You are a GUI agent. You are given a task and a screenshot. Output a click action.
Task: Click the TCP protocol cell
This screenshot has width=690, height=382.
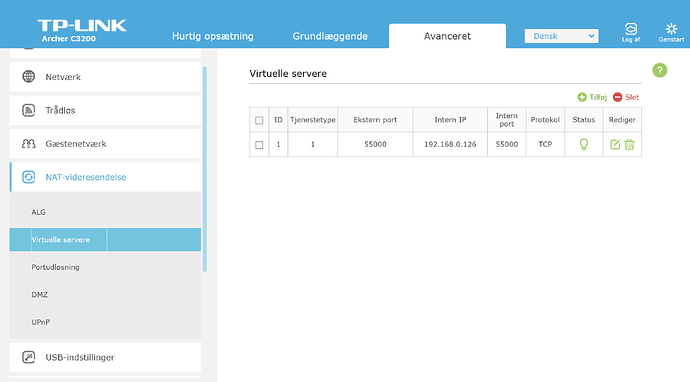[545, 144]
